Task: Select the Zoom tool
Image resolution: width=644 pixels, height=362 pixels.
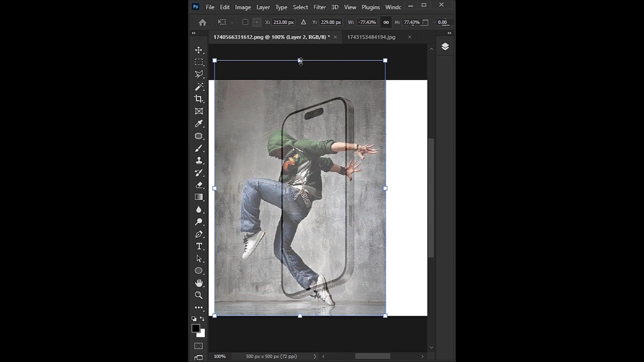Action: coord(199,295)
